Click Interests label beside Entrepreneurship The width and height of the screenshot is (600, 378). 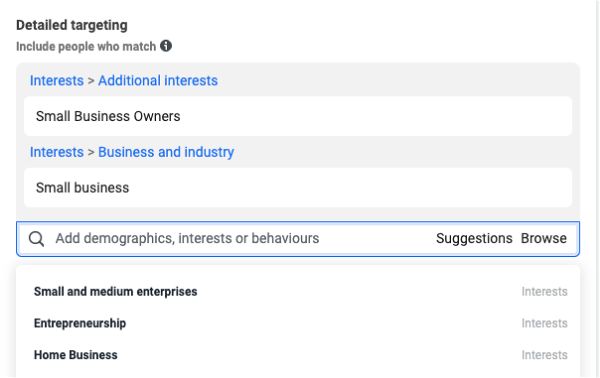(x=544, y=323)
